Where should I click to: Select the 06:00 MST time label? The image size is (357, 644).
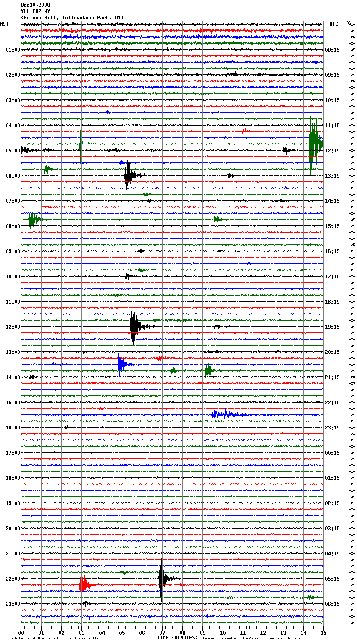[13, 176]
